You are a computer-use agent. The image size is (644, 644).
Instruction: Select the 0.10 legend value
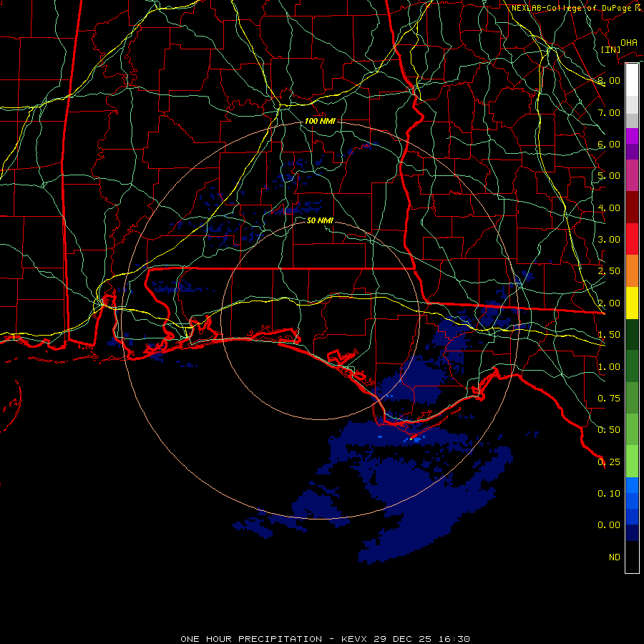[609, 494]
